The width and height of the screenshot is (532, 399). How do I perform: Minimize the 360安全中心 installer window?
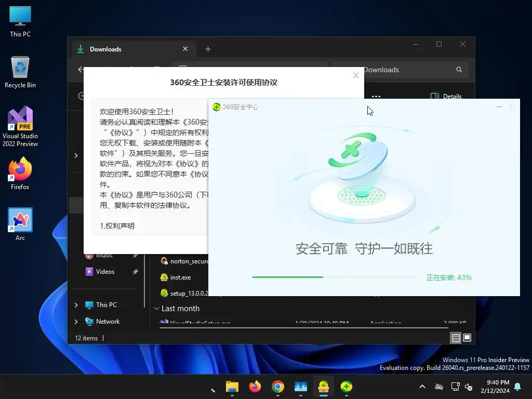coord(499,107)
